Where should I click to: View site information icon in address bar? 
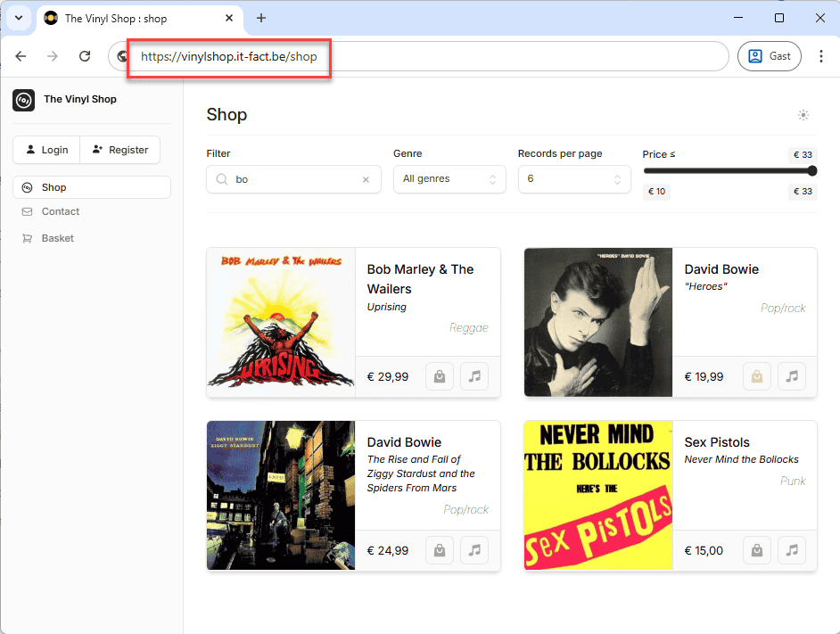point(123,56)
